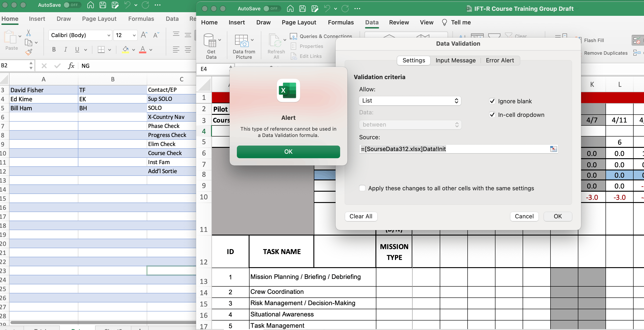644x330 pixels.
Task: Uncheck the In-cell dropdown checkbox
Action: pos(492,115)
